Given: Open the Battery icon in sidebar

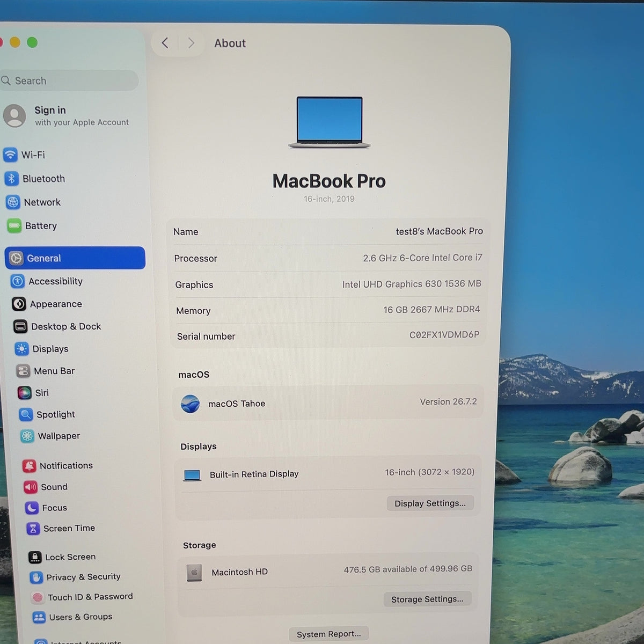Looking at the screenshot, I should pos(14,226).
